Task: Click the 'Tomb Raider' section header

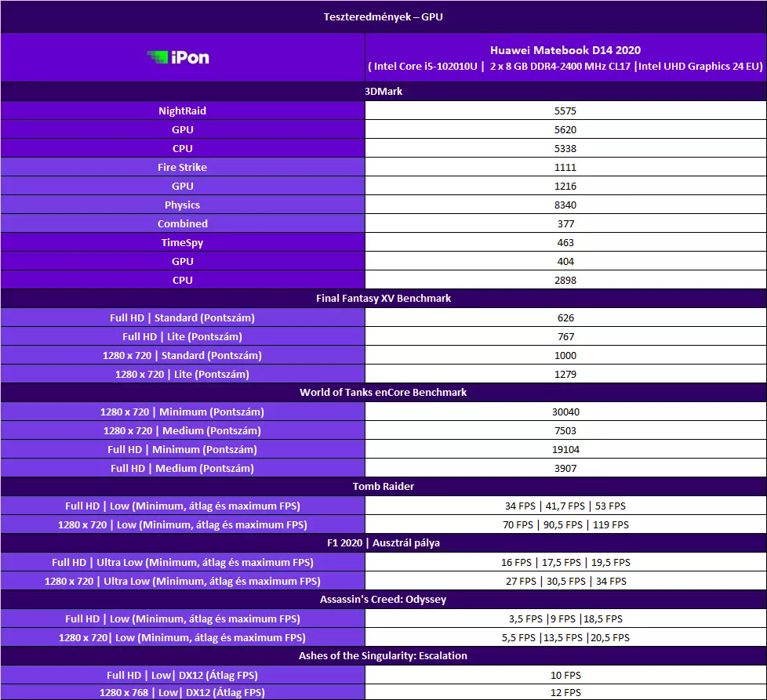Action: click(383, 486)
